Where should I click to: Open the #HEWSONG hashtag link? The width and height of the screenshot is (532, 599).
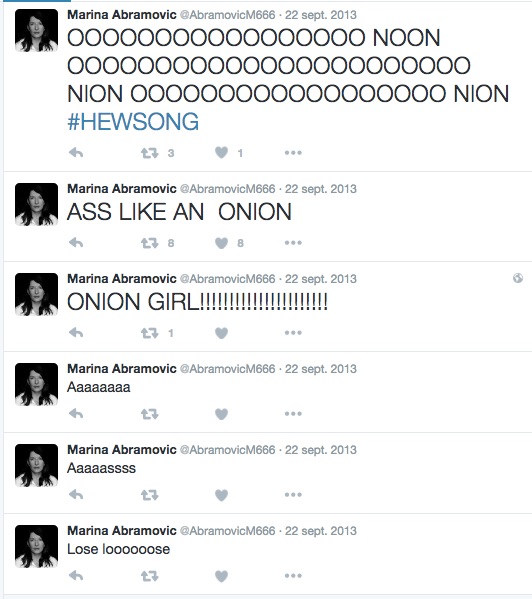point(133,122)
